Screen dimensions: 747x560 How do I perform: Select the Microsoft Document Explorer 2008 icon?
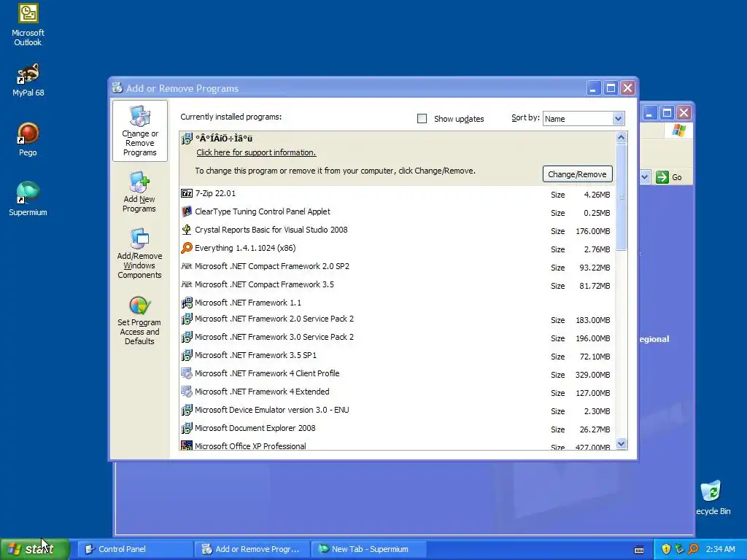coord(187,428)
